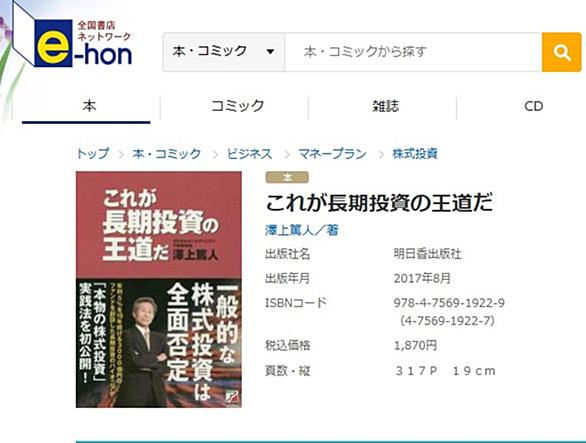Open the 本・コミック breadcrumb link
Image resolution: width=586 pixels, height=443 pixels.
tap(166, 154)
